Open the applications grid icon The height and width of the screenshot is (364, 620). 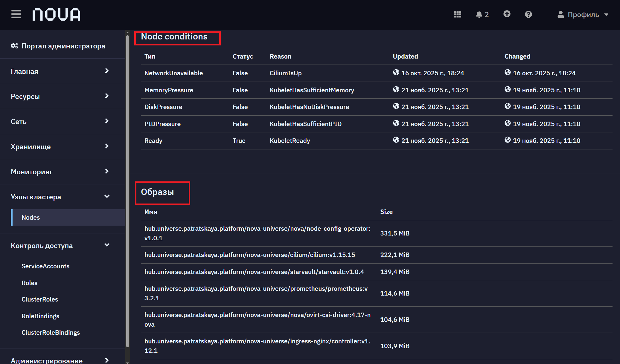point(457,14)
